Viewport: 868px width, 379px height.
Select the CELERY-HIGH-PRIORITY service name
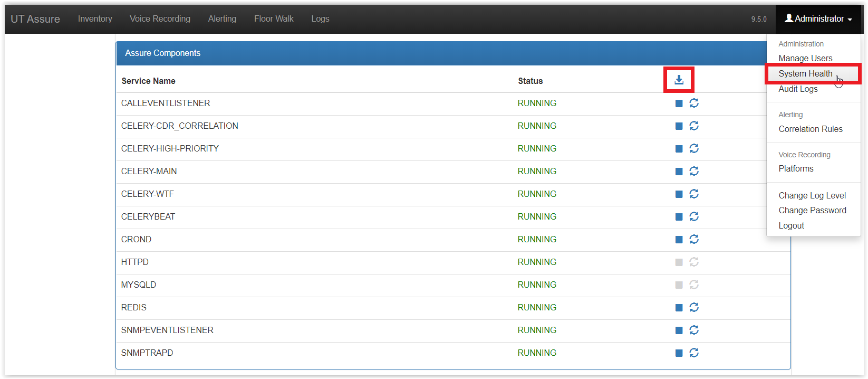click(x=170, y=148)
